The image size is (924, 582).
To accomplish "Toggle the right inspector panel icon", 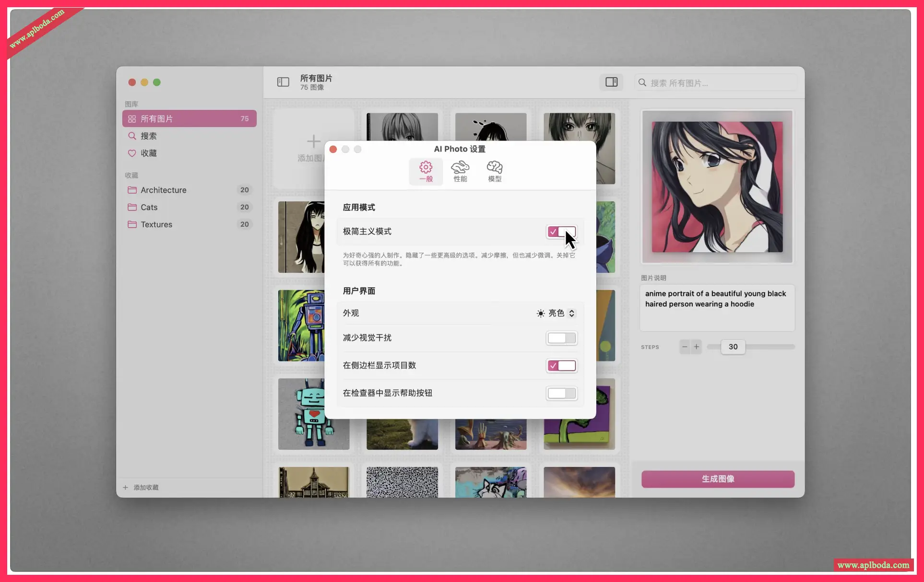I will point(611,82).
